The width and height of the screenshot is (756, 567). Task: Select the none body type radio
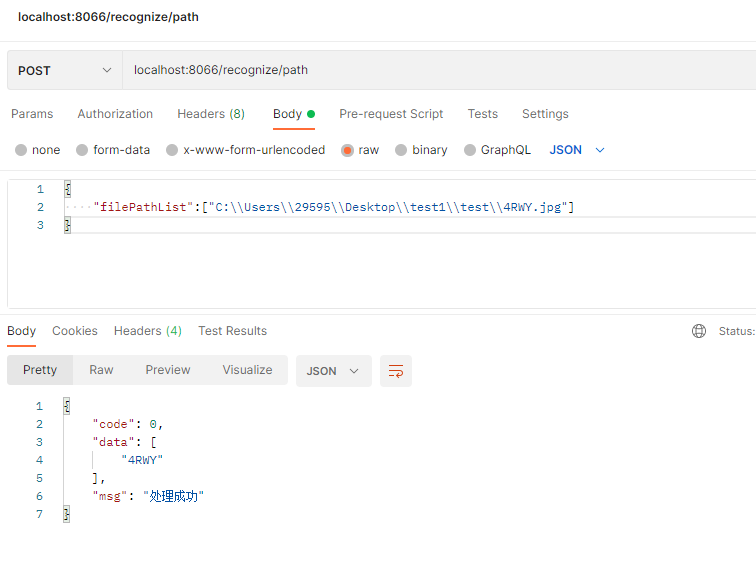click(21, 150)
